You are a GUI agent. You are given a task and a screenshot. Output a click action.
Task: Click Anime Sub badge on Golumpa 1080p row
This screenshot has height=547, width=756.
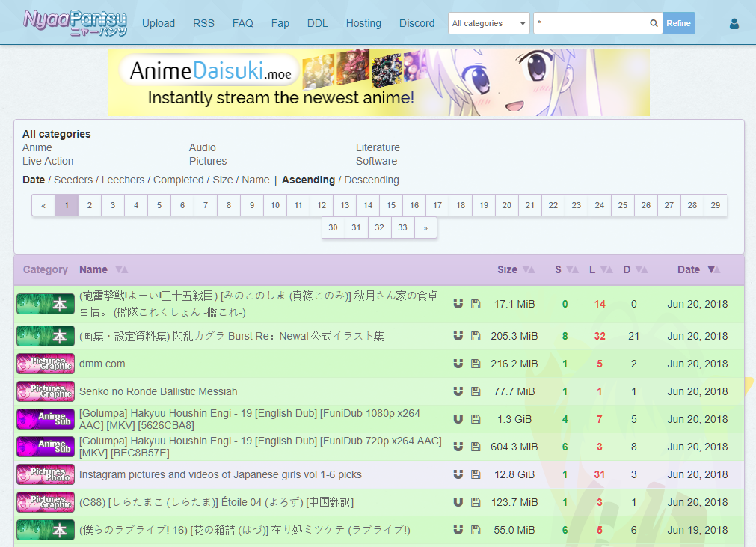point(46,419)
